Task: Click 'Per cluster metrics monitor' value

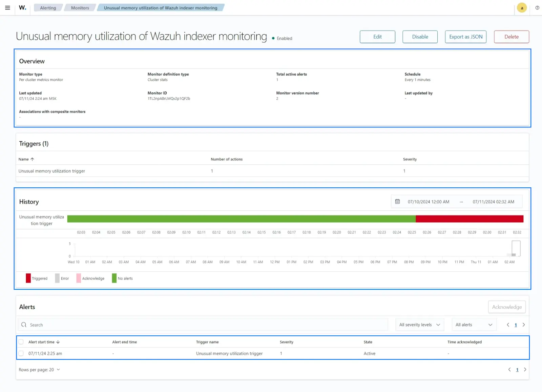Action: [41, 80]
